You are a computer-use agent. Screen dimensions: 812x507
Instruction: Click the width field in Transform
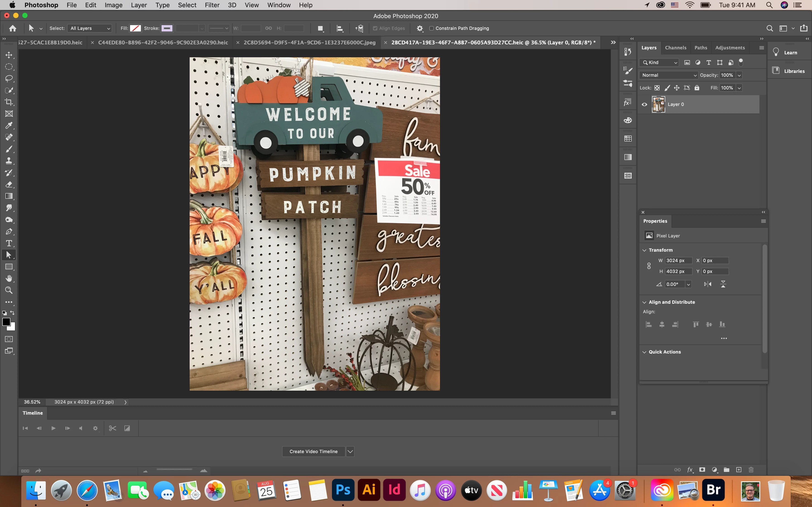[678, 261]
